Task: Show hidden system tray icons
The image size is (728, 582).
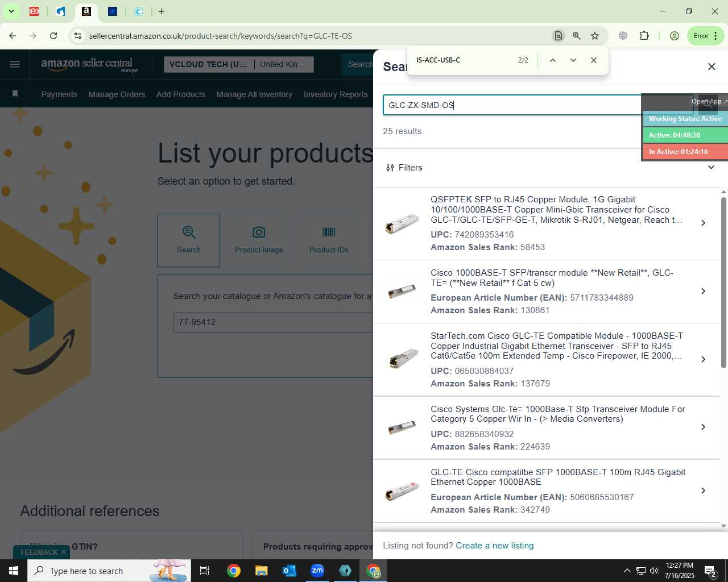Action: click(627, 571)
